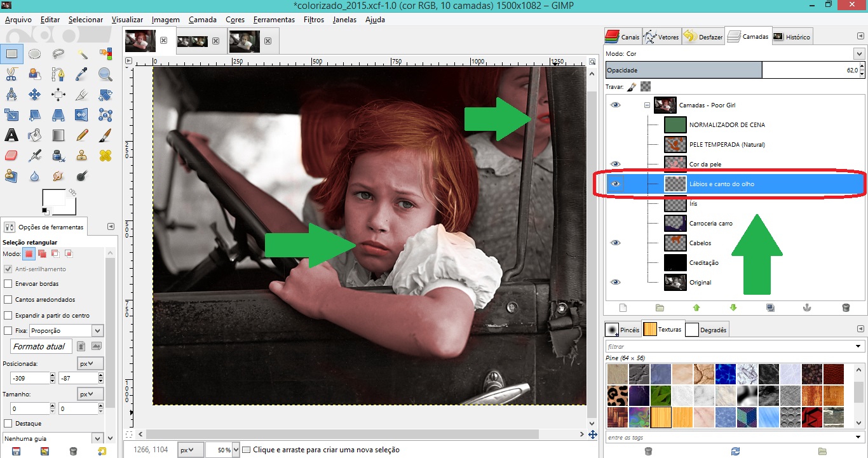This screenshot has width=868, height=458.
Task: Raise layer with green up arrow
Action: click(696, 308)
